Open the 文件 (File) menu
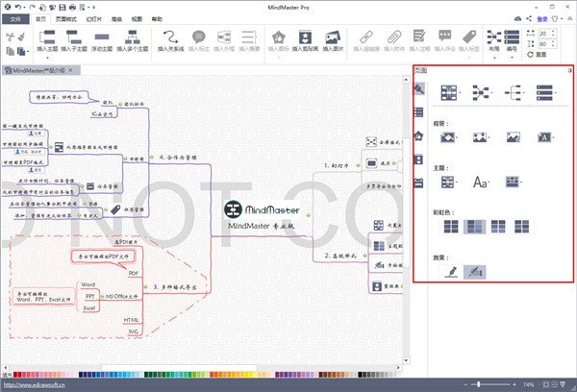Screen dimensions: 577x392 click(x=14, y=18)
